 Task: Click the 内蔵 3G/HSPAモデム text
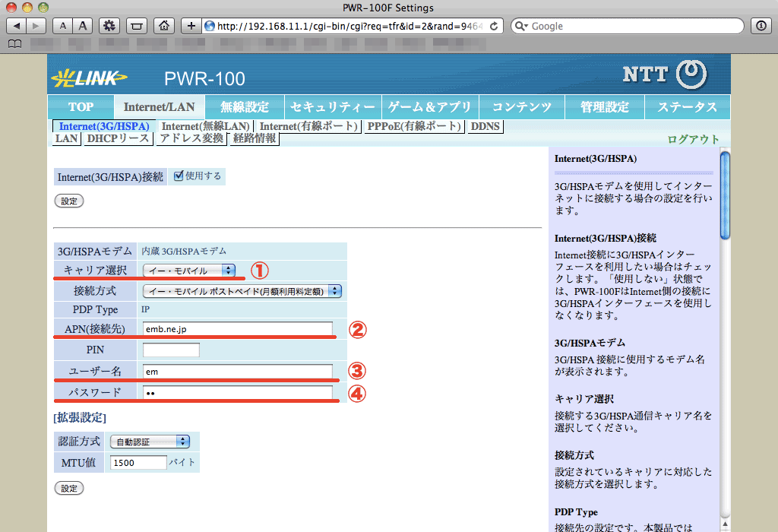pos(184,251)
